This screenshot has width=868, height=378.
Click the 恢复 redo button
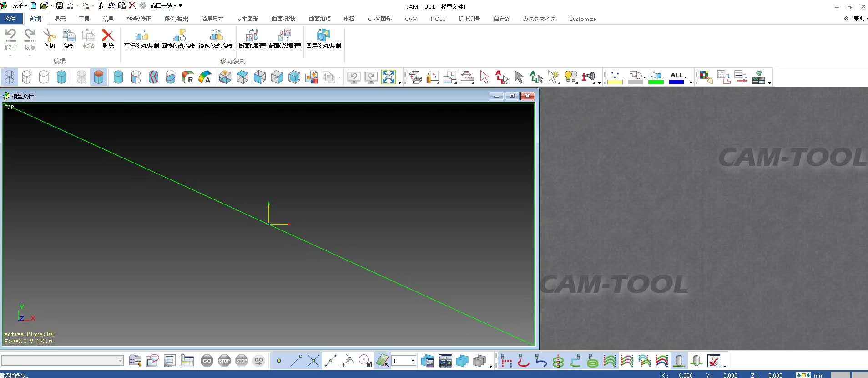[30, 39]
